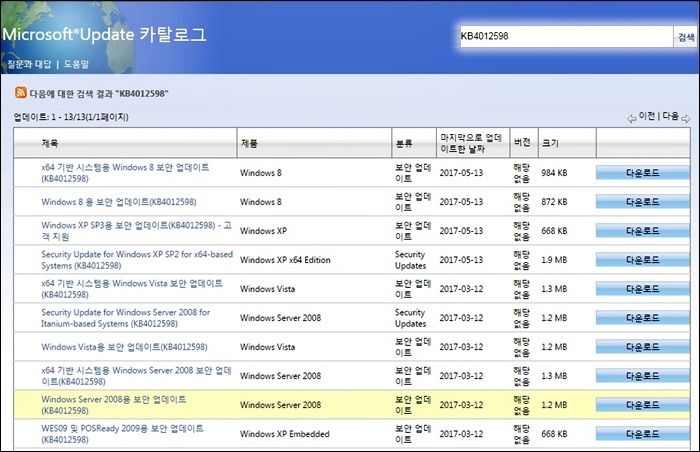Download the Windows Vista용 1.2 MB update

(642, 347)
